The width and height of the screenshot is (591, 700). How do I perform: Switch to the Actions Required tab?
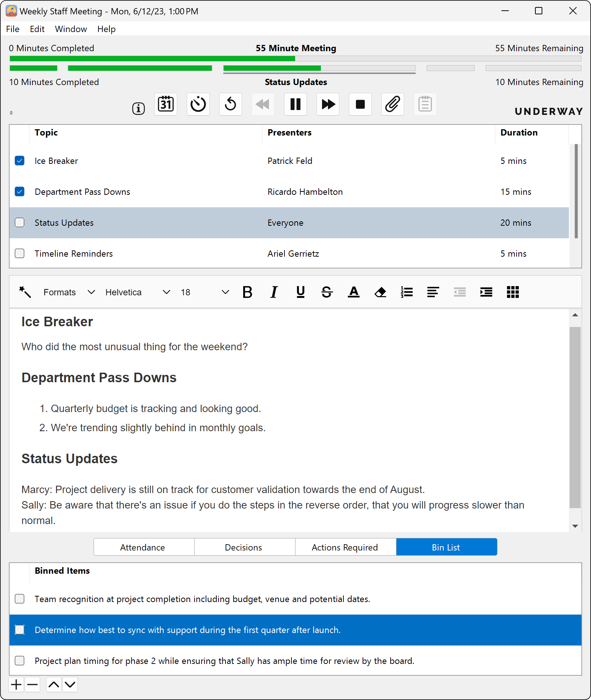[345, 547]
